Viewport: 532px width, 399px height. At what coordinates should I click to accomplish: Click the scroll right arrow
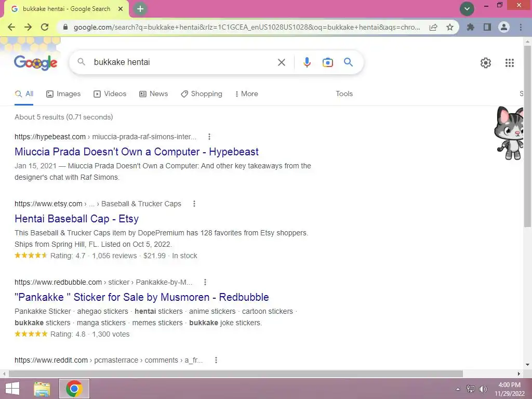pos(519,374)
